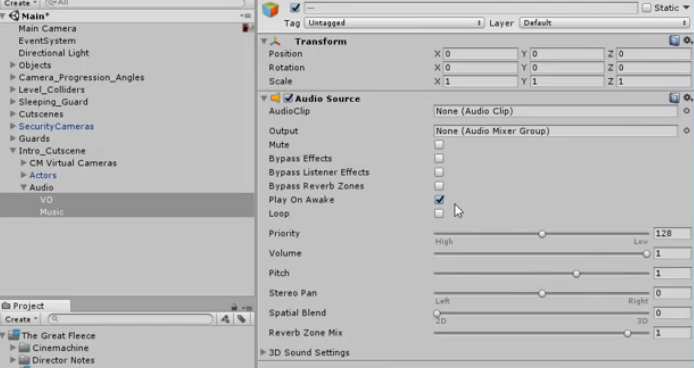The height and width of the screenshot is (368, 694).
Task: Enable the Loop checkbox
Action: pyautogui.click(x=439, y=213)
